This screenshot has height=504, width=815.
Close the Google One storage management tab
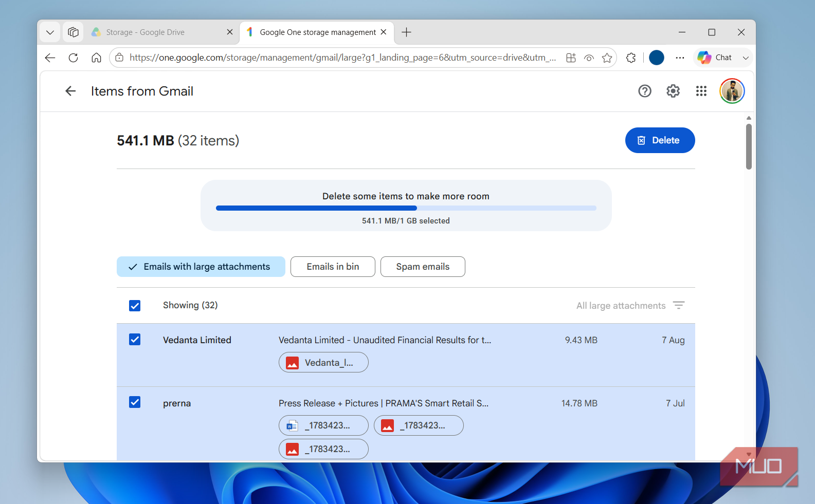pos(384,32)
